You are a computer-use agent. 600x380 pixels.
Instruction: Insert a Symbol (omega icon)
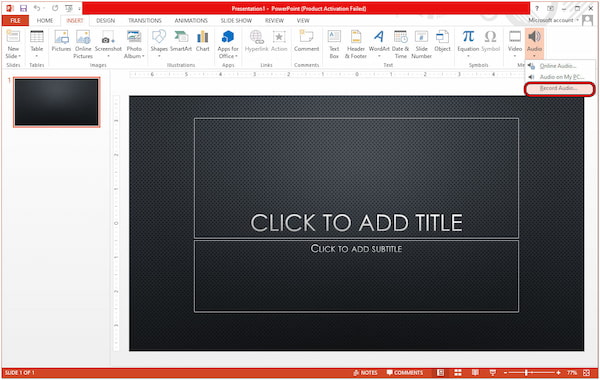click(x=490, y=41)
